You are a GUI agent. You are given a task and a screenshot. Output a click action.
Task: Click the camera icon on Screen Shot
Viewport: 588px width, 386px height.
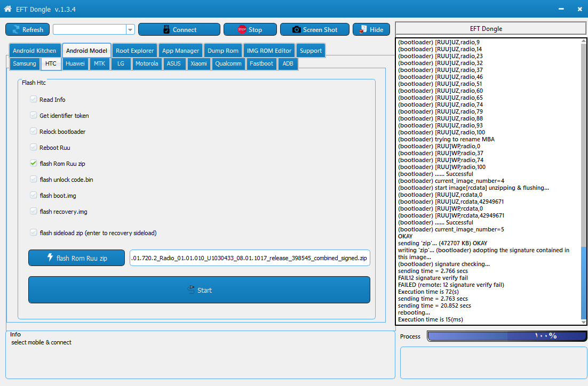[x=296, y=30]
